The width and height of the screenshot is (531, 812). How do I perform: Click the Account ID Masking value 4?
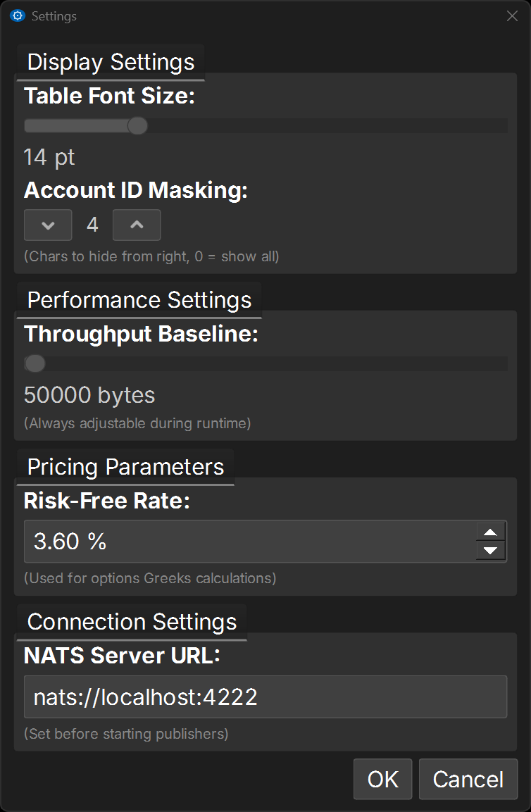92,225
